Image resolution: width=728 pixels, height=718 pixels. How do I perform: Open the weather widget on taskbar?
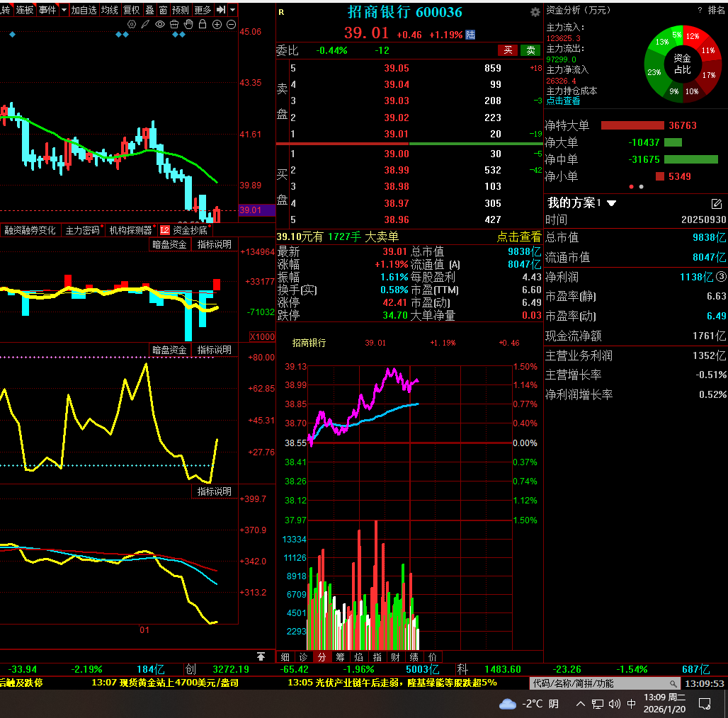529,704
